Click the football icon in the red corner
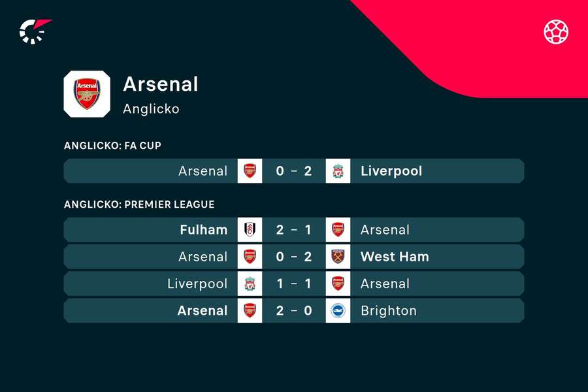 coord(556,32)
